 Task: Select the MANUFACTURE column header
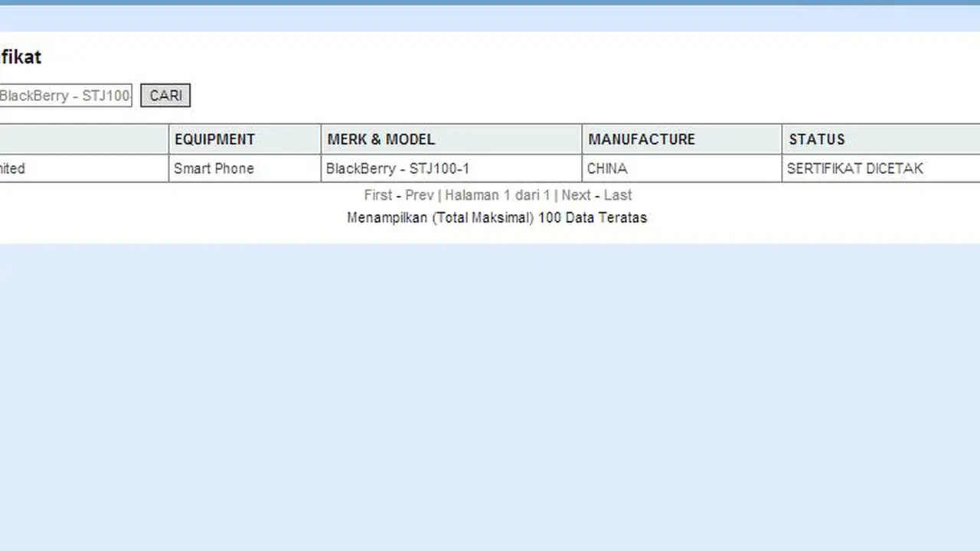click(x=682, y=139)
